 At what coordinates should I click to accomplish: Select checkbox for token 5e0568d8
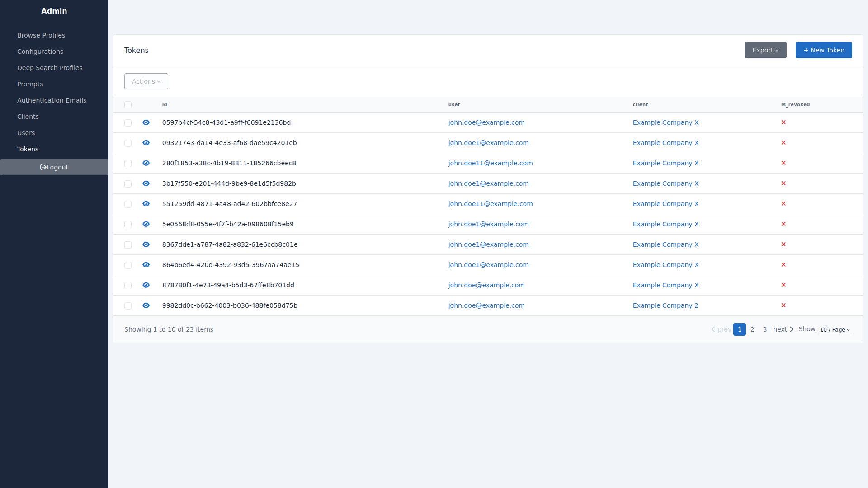tap(128, 225)
